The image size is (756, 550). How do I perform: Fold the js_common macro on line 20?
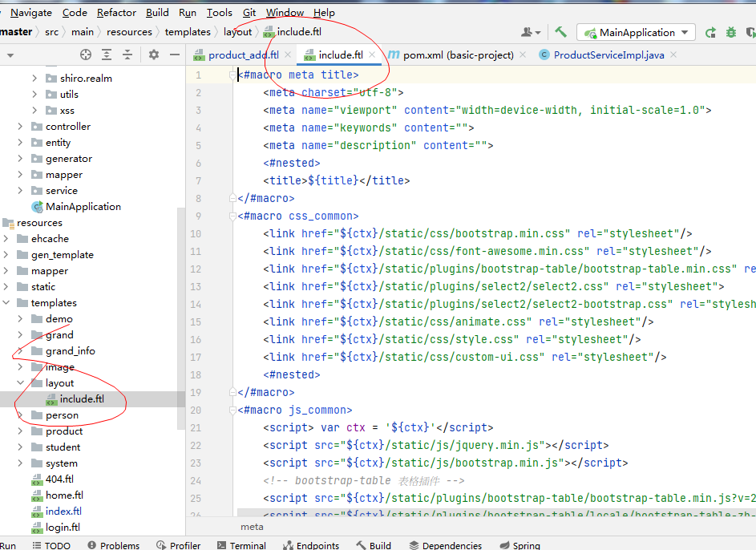pyautogui.click(x=232, y=410)
